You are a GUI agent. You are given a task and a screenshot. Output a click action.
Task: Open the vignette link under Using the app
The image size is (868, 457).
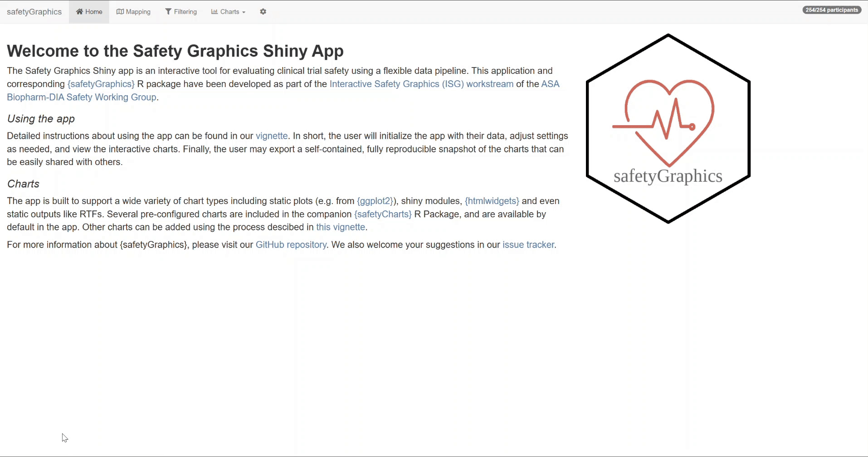tap(272, 136)
